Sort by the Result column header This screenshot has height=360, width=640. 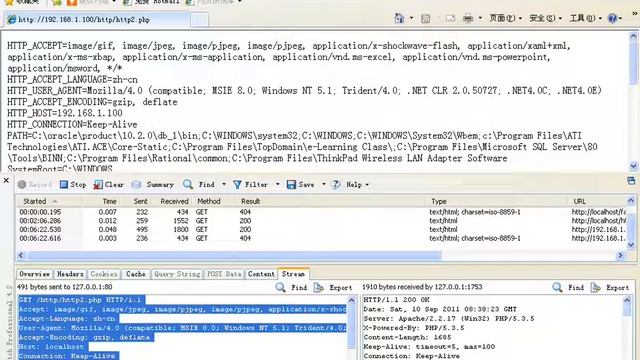[331, 201]
